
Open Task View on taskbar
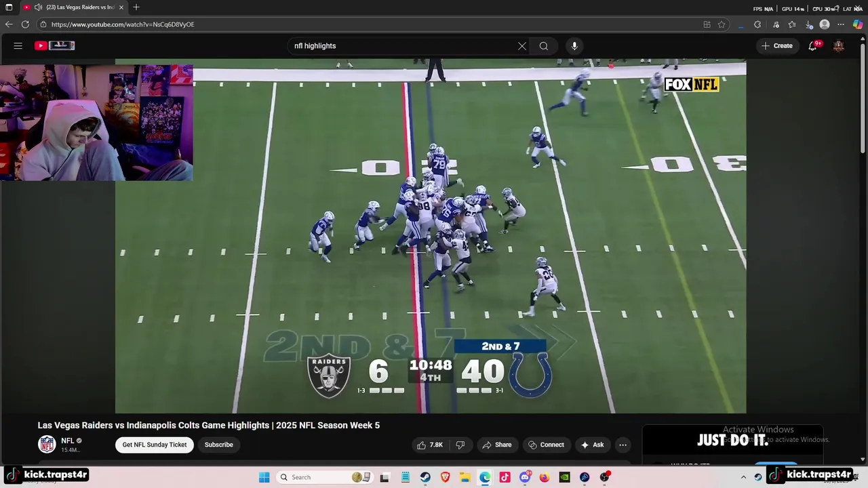(x=384, y=477)
